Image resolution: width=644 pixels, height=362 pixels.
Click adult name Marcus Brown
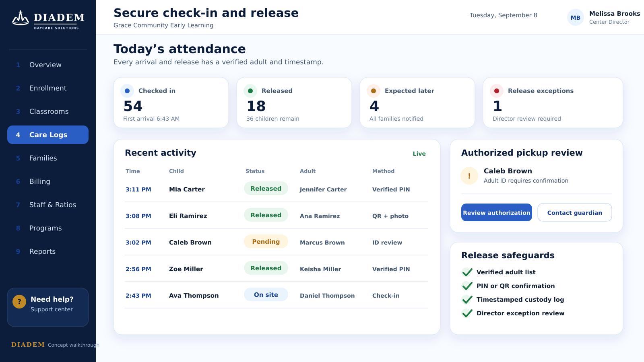(322, 243)
